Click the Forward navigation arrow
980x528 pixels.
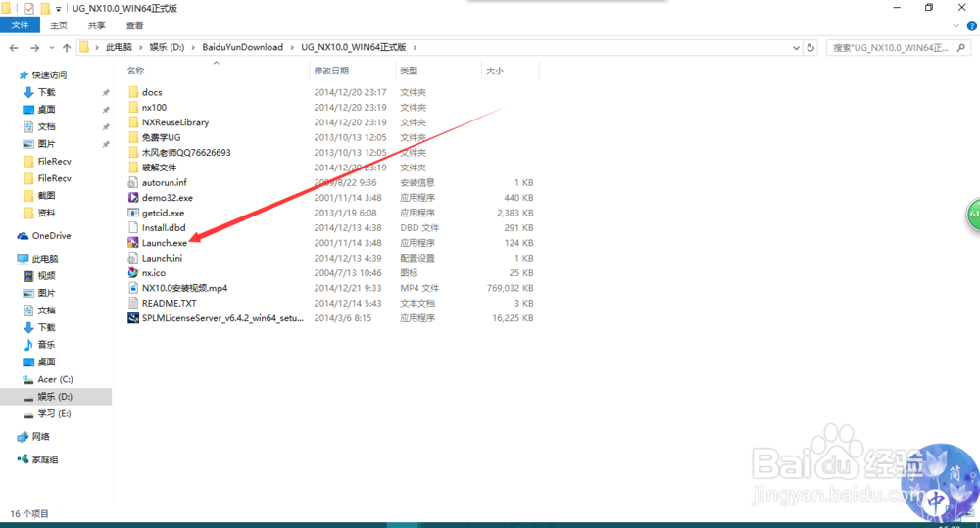pos(35,47)
